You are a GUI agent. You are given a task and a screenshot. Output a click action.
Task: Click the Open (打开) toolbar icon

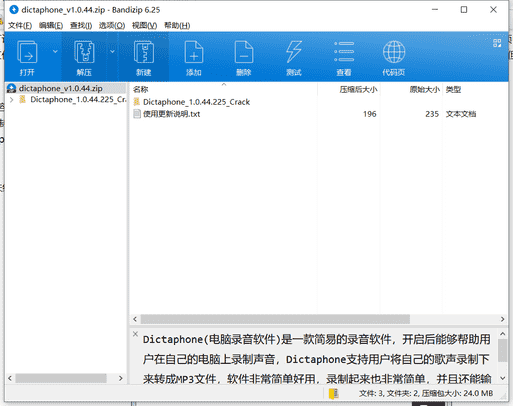pyautogui.click(x=27, y=52)
